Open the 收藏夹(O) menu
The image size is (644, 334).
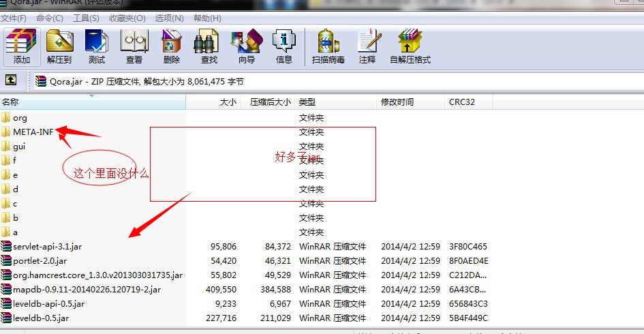[x=127, y=18]
